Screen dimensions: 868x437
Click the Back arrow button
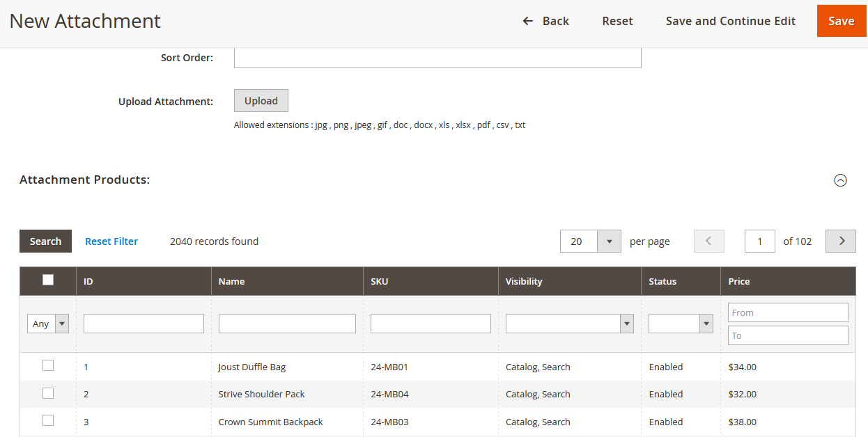click(x=545, y=21)
